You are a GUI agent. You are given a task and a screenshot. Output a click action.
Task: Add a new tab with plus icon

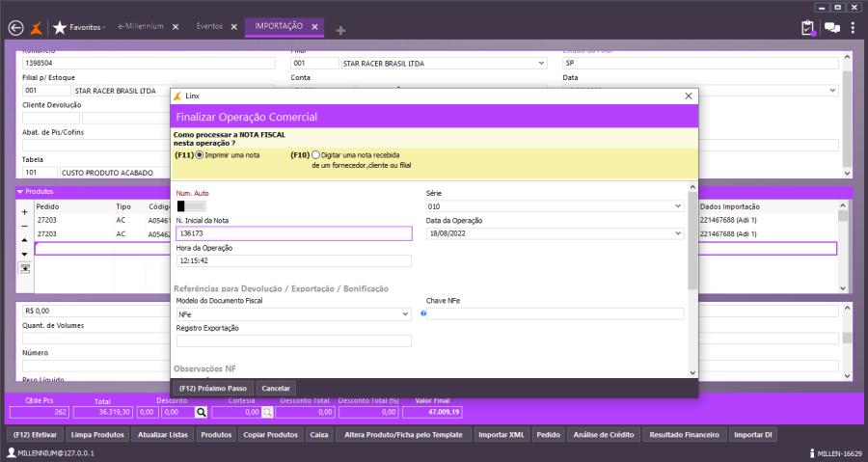click(x=340, y=31)
